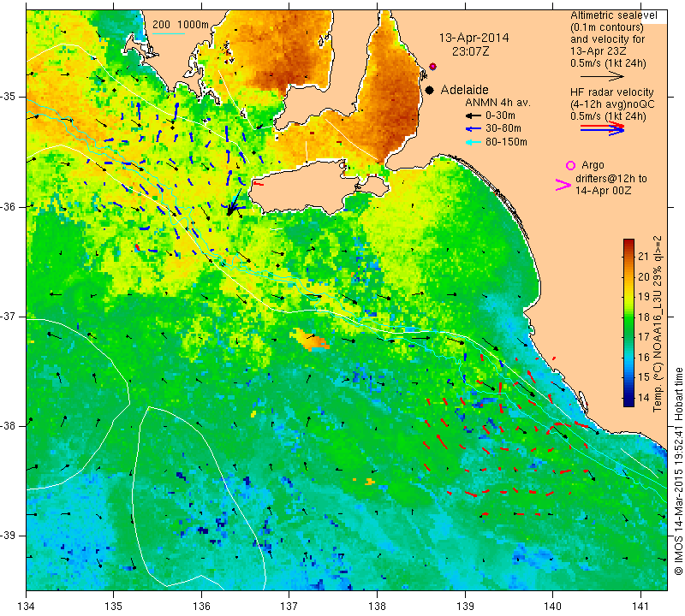
Task: Click the 0-30m depth label
Action: 500,115
